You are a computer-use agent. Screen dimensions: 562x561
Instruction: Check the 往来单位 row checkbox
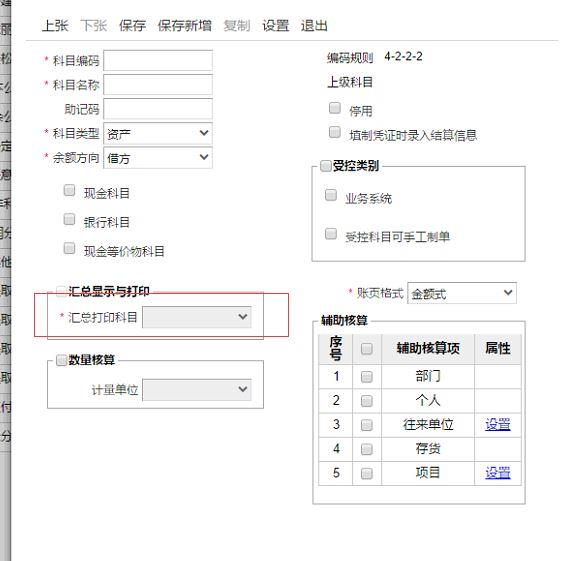click(367, 425)
